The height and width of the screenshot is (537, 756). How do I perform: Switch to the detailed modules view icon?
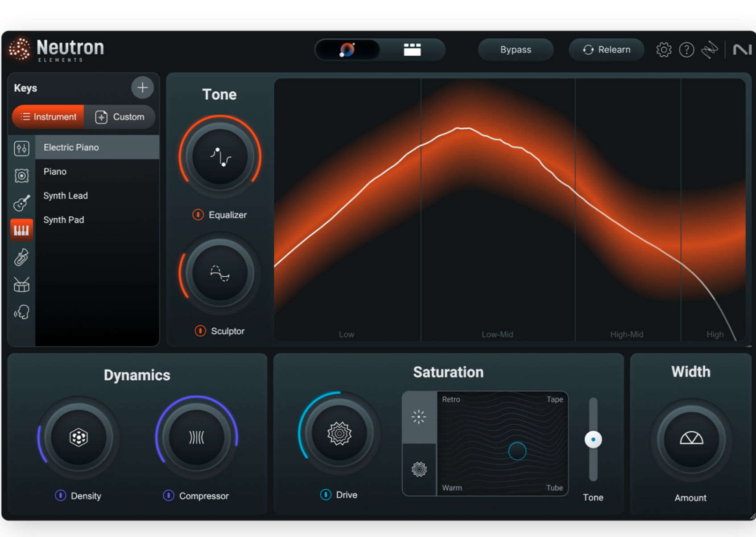[x=412, y=49]
